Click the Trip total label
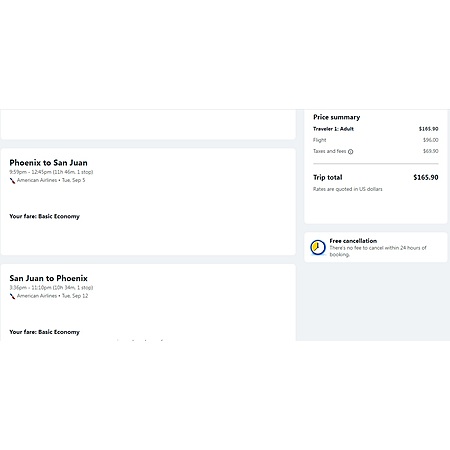 point(328,177)
